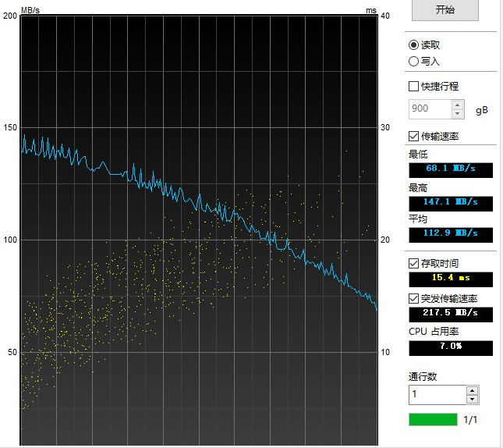Click the 通行数 label

click(x=423, y=376)
